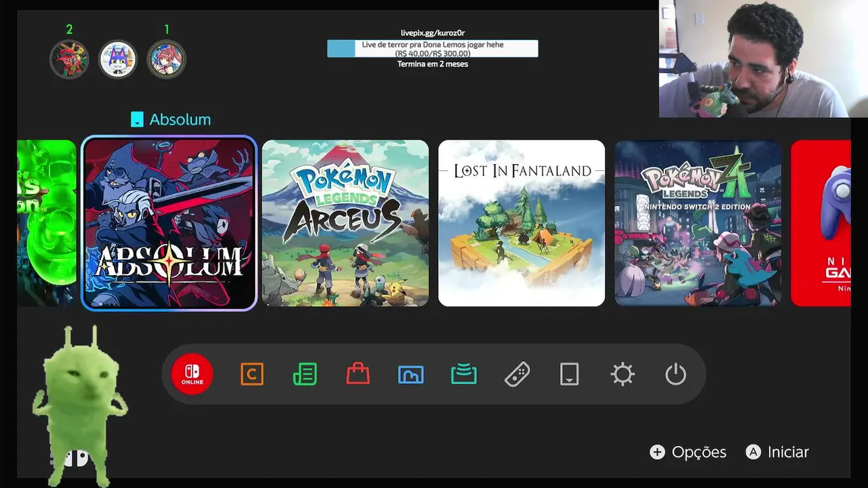Select Pokémon Legends Z-A game tile
The width and height of the screenshot is (868, 488).
coord(698,223)
